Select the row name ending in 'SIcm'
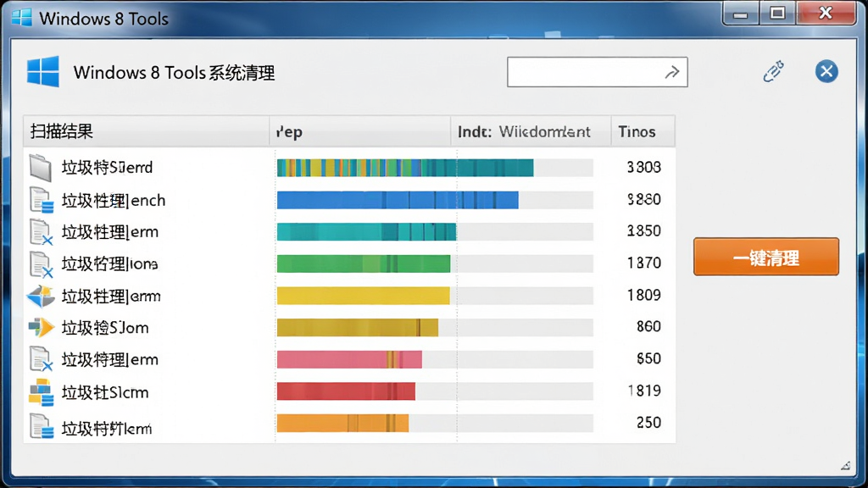868x488 pixels. coord(105,392)
